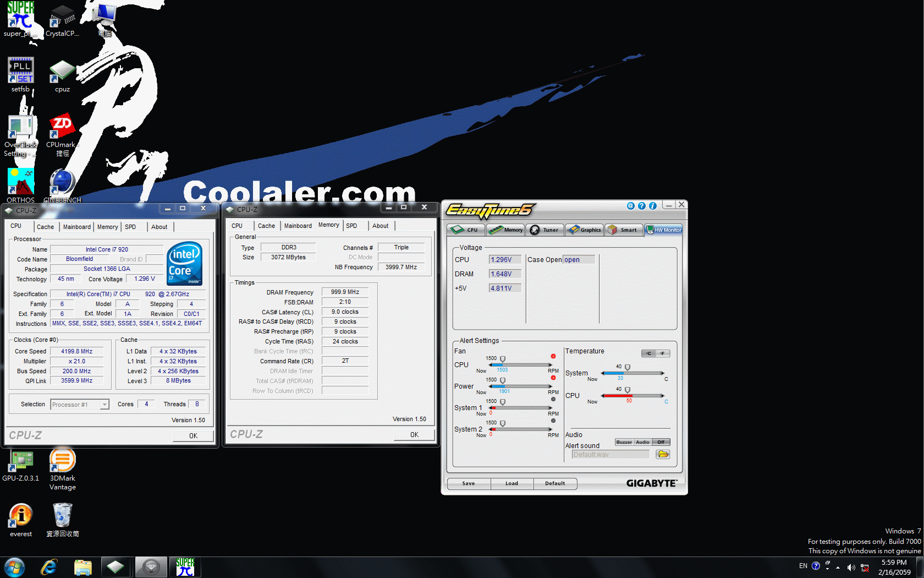Switch to EasyTune6 Tuner tab

[545, 230]
